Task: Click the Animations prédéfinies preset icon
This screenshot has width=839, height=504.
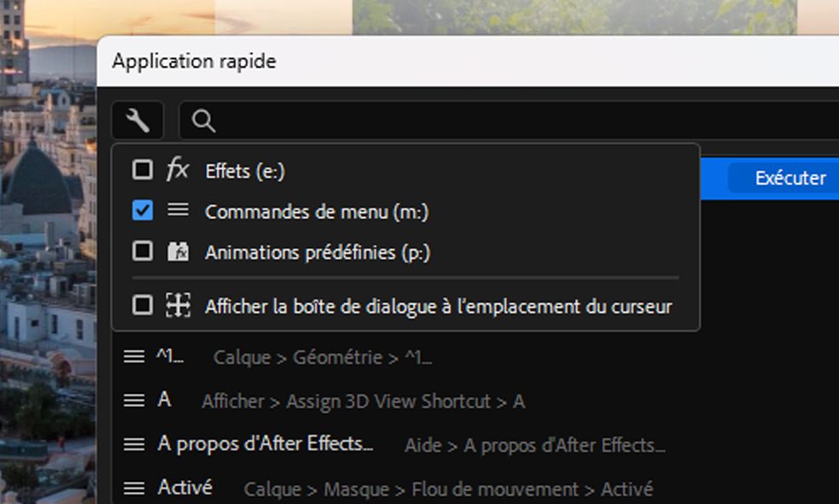Action: (177, 251)
